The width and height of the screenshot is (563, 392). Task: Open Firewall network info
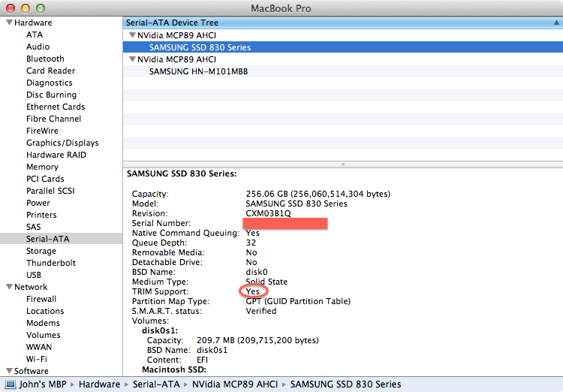tap(41, 299)
